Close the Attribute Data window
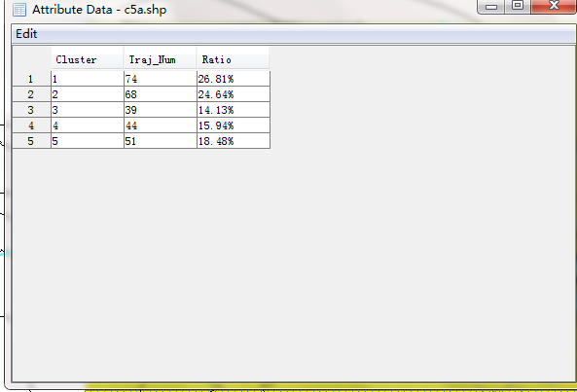 (x=554, y=6)
